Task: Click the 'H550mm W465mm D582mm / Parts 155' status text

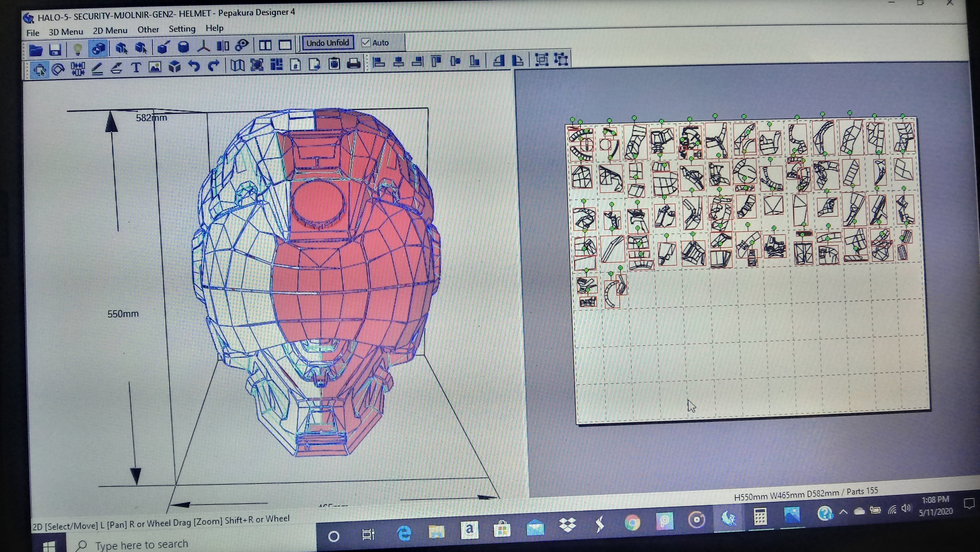Action: pyautogui.click(x=806, y=494)
